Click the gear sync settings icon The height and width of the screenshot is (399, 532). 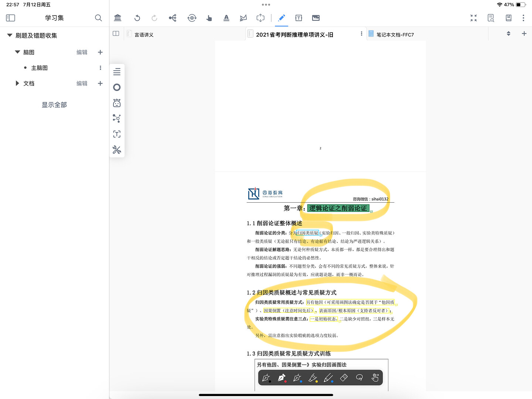coord(192,18)
